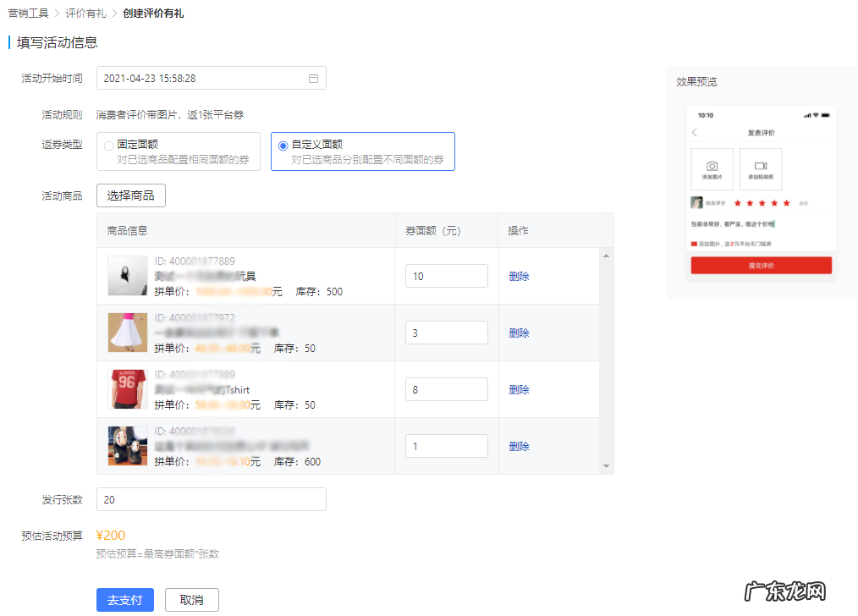This screenshot has width=858, height=616.
Task: Open 营销工具 breadcrumb link
Action: coord(29,14)
